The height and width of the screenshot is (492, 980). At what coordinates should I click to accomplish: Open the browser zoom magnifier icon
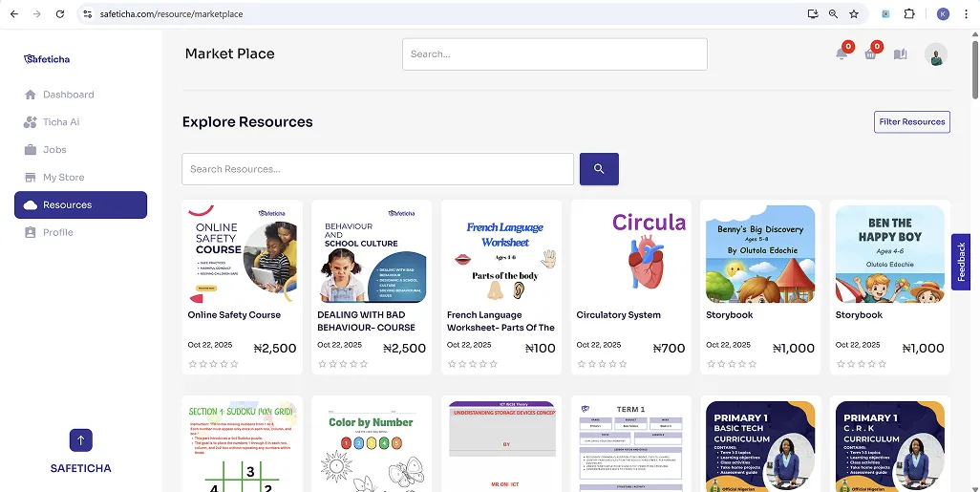pos(833,13)
